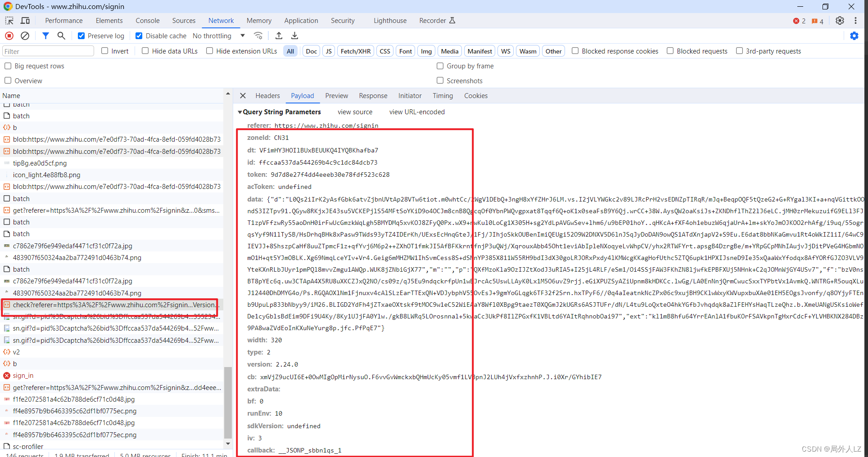Click view URL-encoded link

point(417,112)
